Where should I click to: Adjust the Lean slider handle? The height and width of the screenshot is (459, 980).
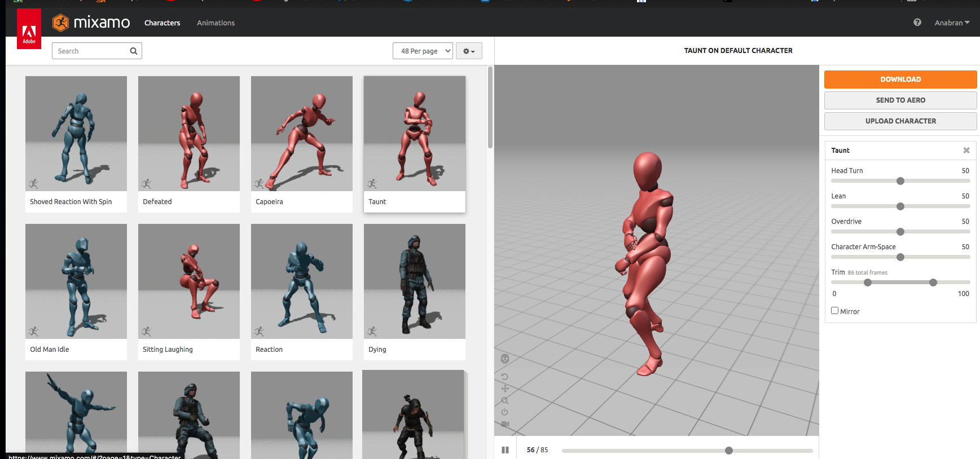coord(900,206)
